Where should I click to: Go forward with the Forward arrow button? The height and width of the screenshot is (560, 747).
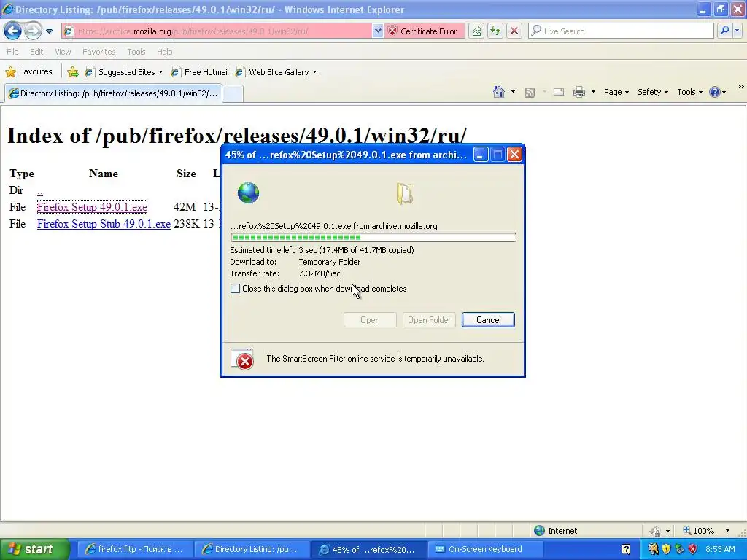click(x=33, y=31)
